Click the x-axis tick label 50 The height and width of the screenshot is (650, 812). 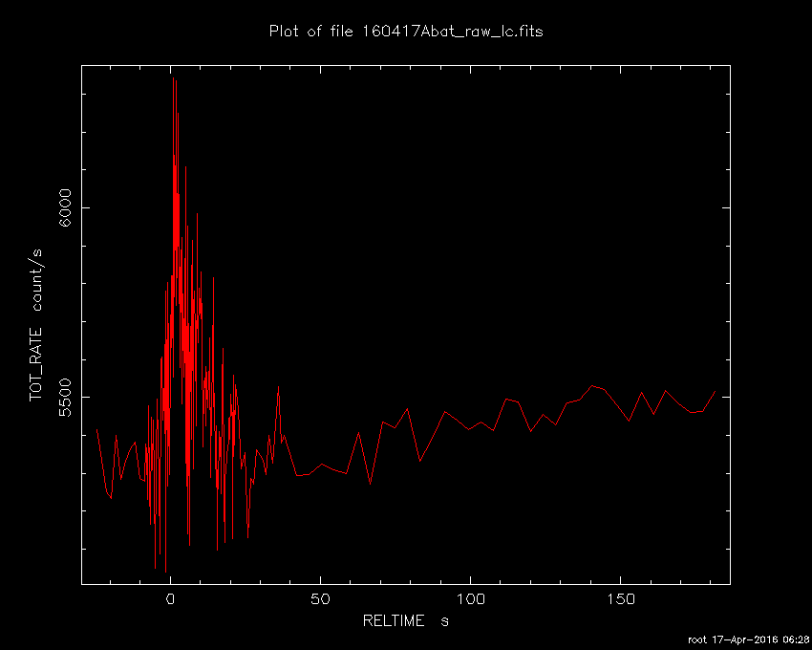320,599
